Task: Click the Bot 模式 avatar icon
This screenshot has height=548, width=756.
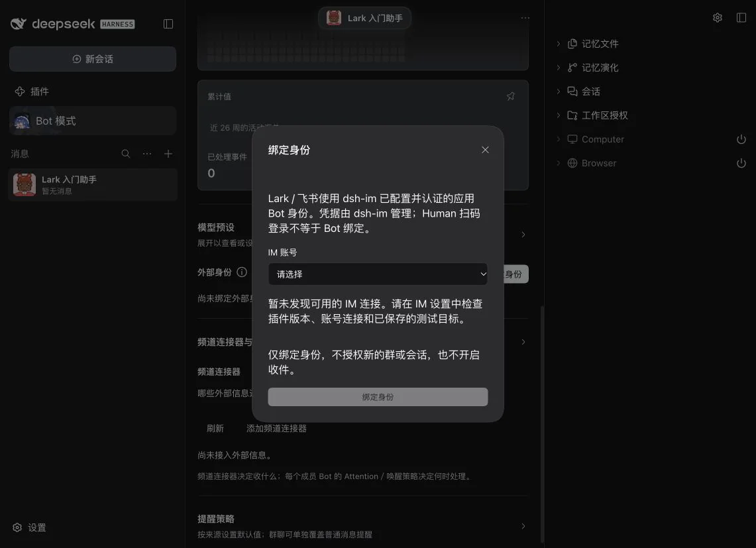Action: point(22,121)
